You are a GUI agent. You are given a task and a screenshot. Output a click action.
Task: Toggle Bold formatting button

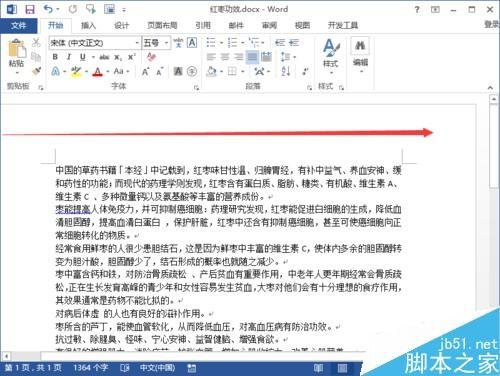tap(55, 57)
